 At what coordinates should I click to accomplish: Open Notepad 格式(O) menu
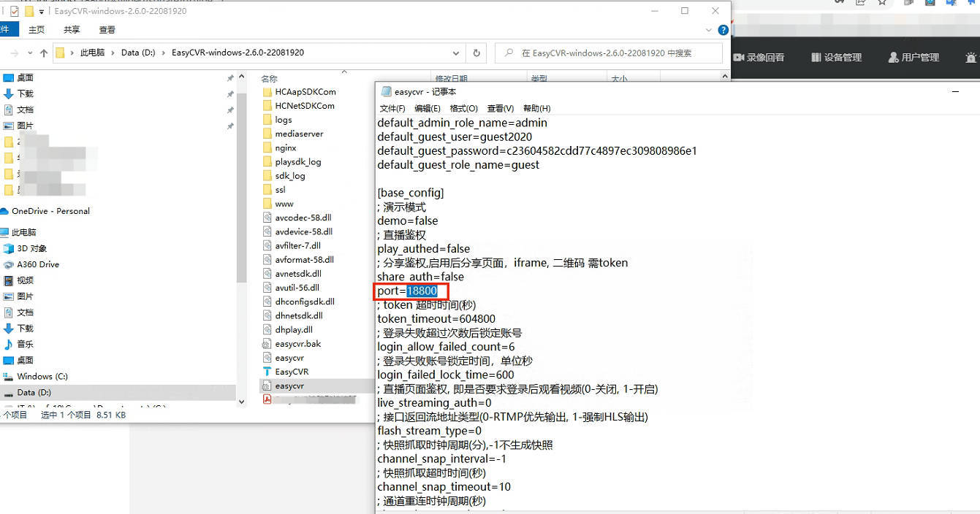click(463, 108)
